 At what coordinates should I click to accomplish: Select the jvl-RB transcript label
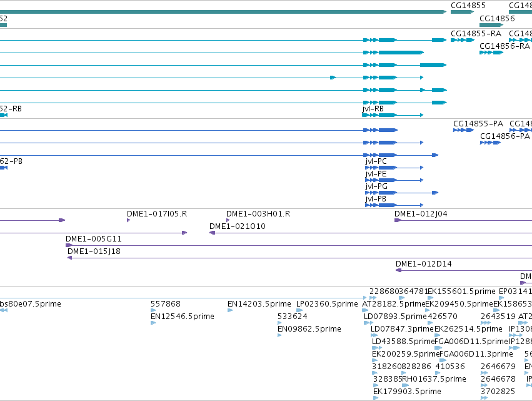[x=373, y=109]
